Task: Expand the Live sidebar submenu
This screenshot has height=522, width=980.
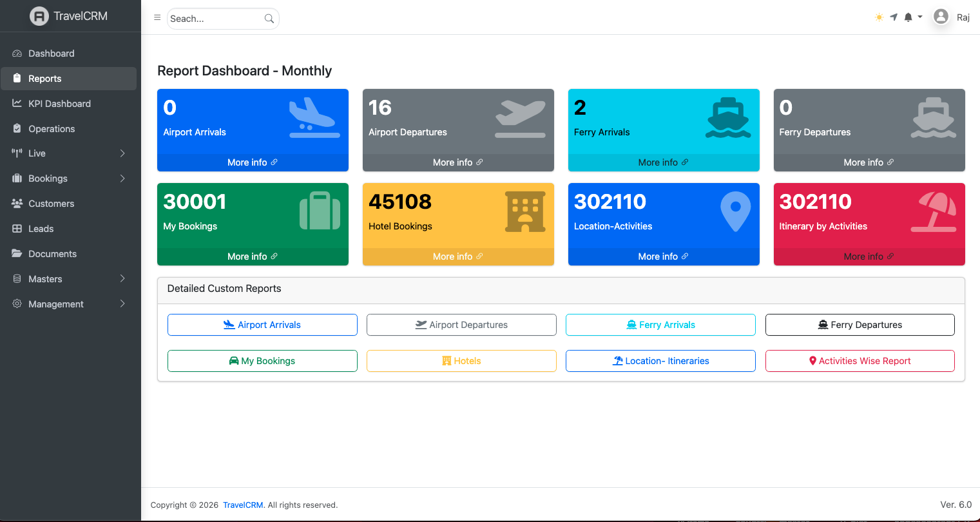Action: (x=69, y=153)
